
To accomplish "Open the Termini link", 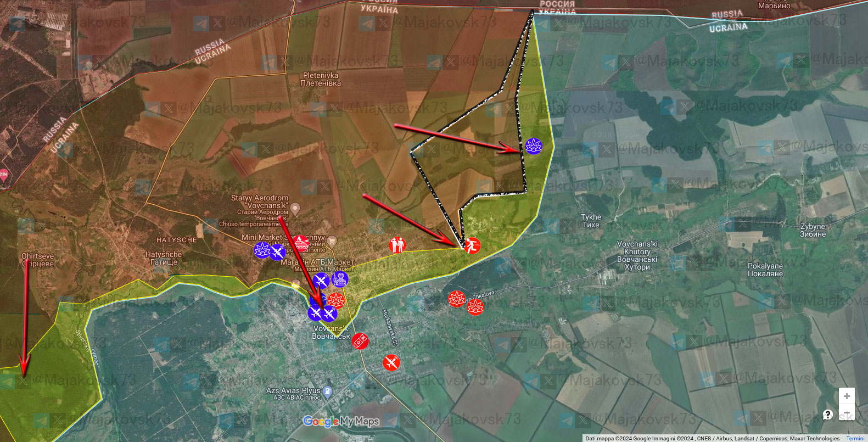I will (855, 438).
